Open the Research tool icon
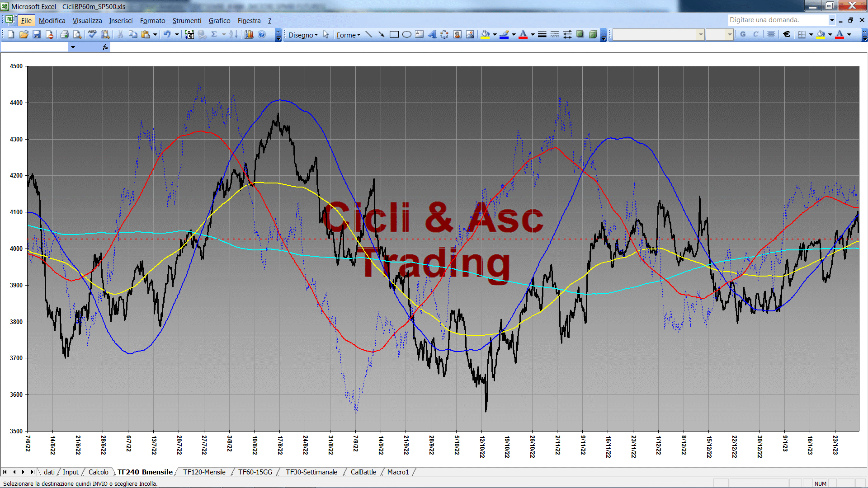 click(x=105, y=34)
